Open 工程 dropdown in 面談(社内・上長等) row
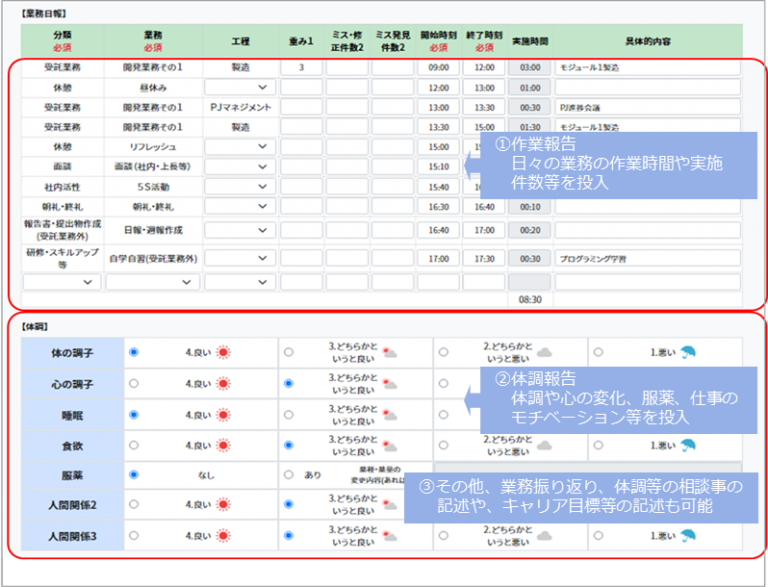The height and width of the screenshot is (587, 768). point(240,167)
